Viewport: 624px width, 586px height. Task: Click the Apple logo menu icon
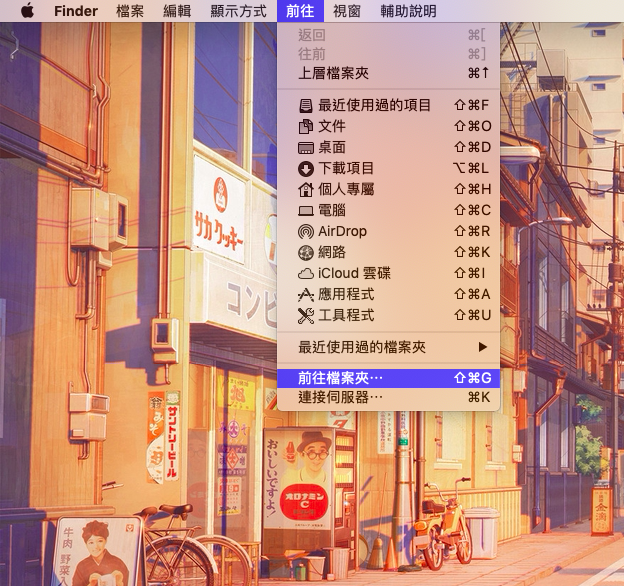pos(27,11)
